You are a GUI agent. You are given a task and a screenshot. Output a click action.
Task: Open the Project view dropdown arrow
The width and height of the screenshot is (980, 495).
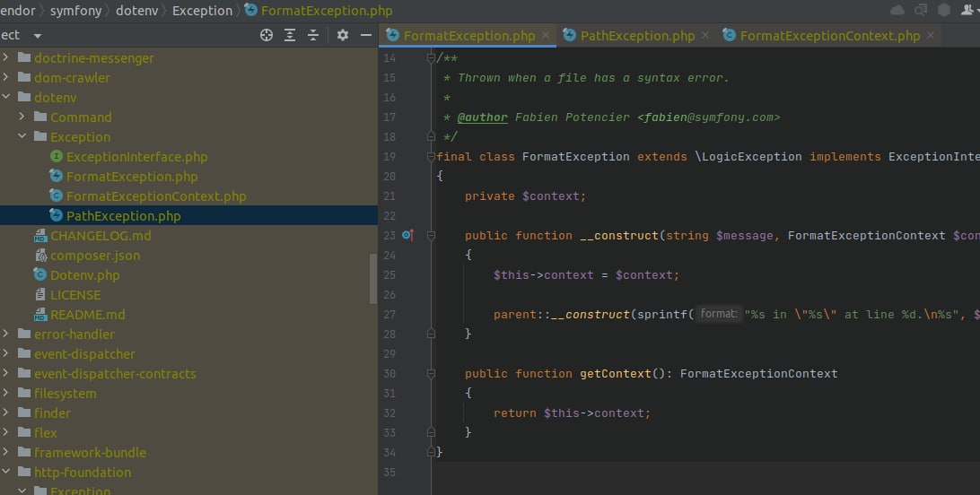pyautogui.click(x=38, y=36)
